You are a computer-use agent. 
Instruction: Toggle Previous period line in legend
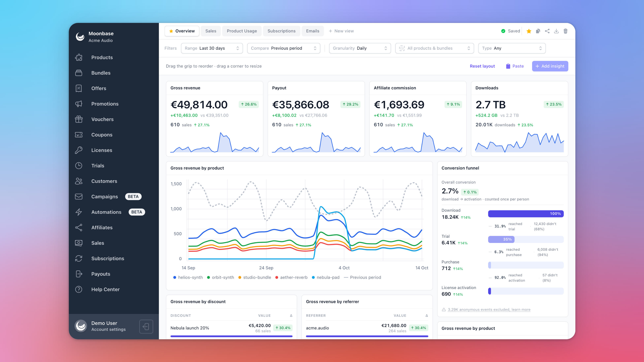[362, 277]
